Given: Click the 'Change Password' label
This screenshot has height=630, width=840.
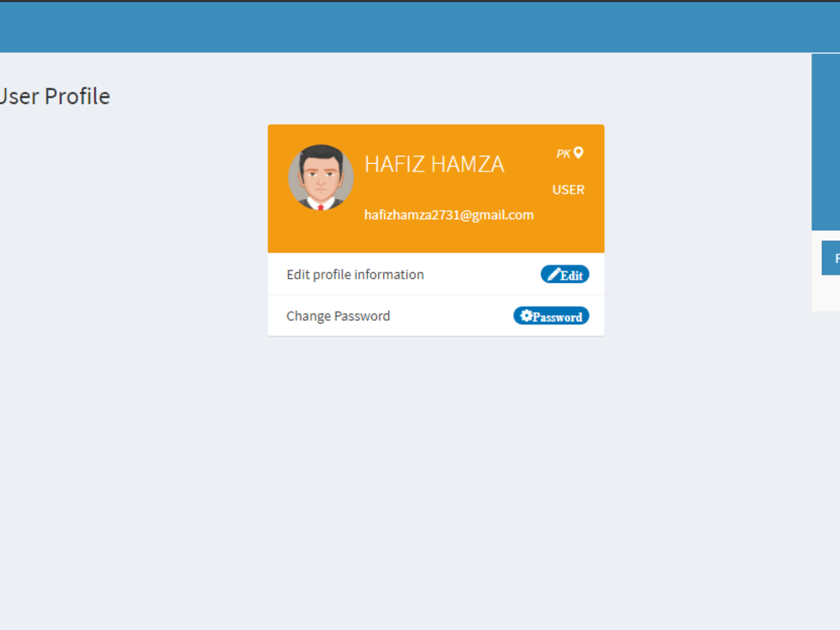Looking at the screenshot, I should coord(338,316).
